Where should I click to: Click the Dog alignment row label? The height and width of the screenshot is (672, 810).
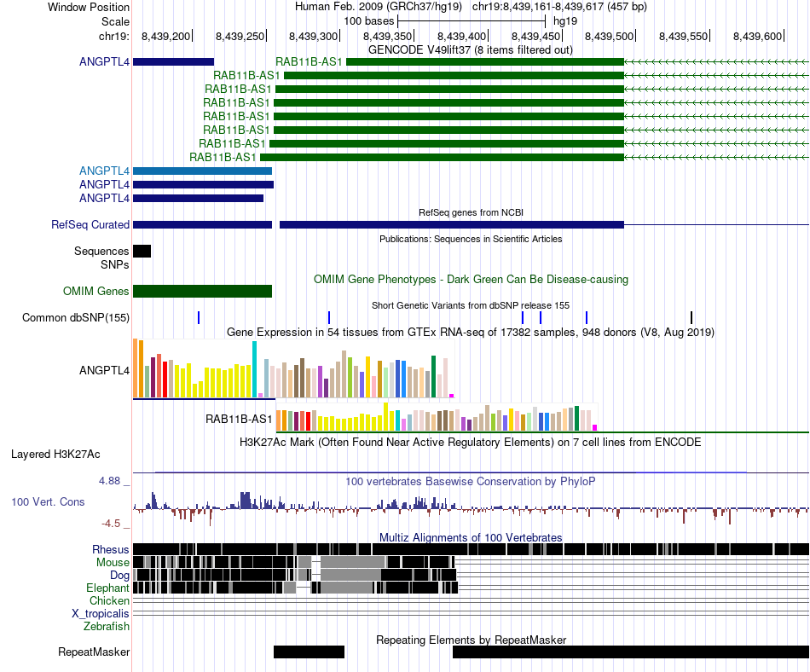click(x=119, y=576)
